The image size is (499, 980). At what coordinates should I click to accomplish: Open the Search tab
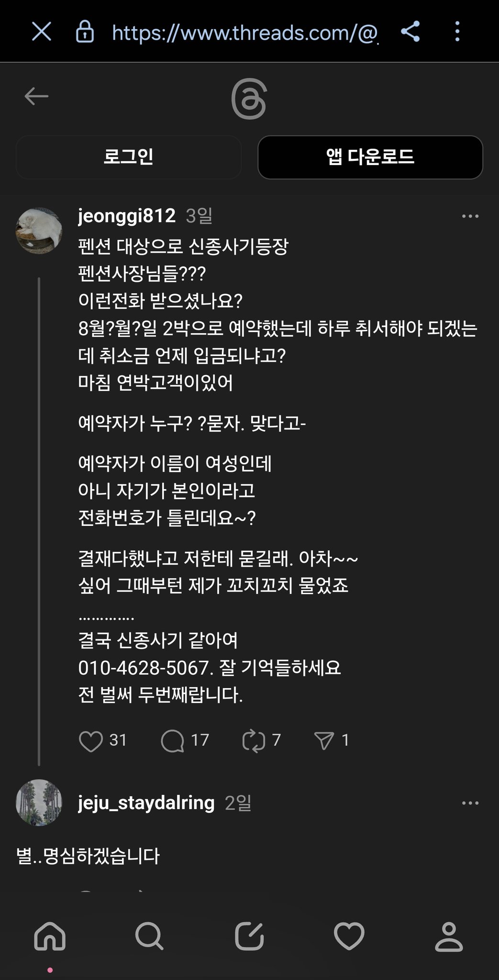coord(149,936)
